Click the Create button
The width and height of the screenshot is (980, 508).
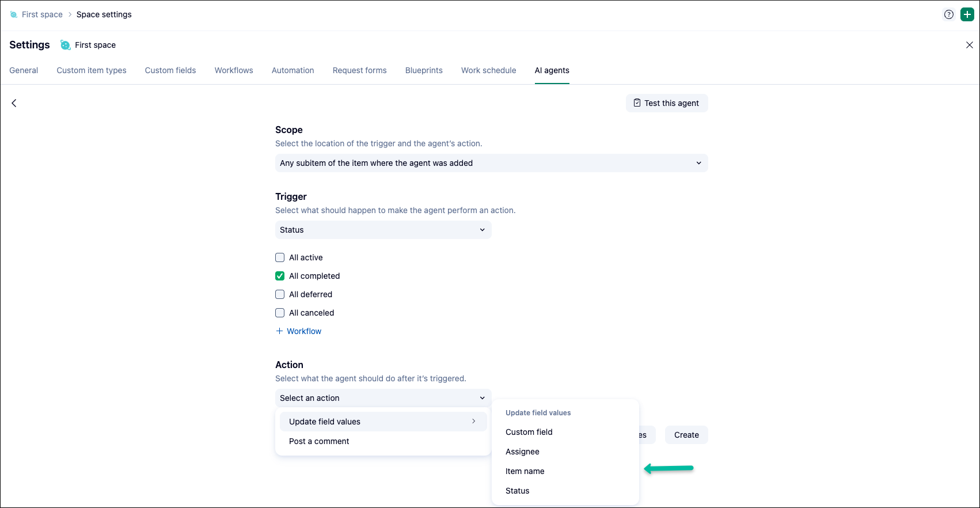[x=686, y=435]
